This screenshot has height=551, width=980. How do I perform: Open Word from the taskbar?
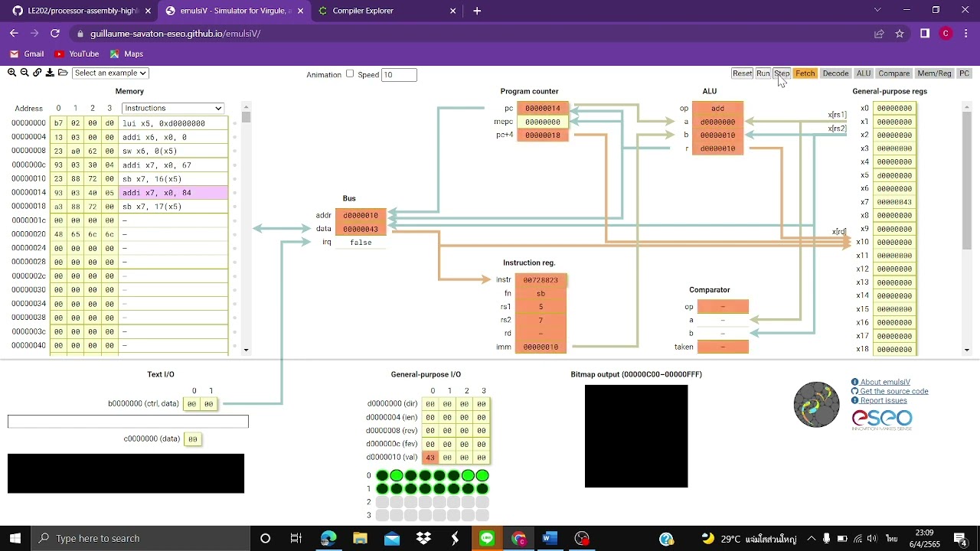point(550,538)
